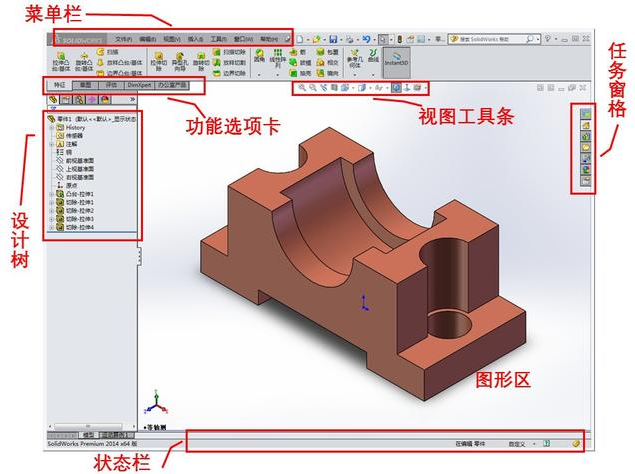Toggle the selection arrow tool in the top toolbar

[383, 39]
